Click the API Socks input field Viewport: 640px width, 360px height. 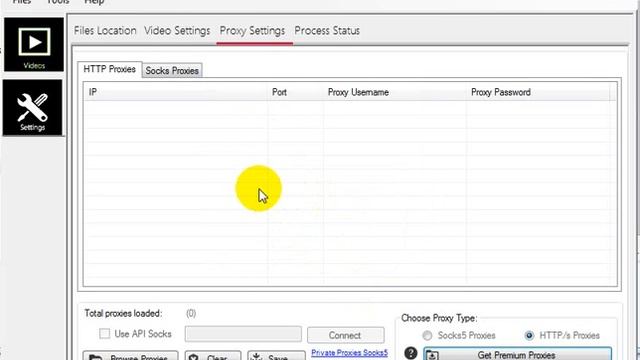(x=243, y=334)
